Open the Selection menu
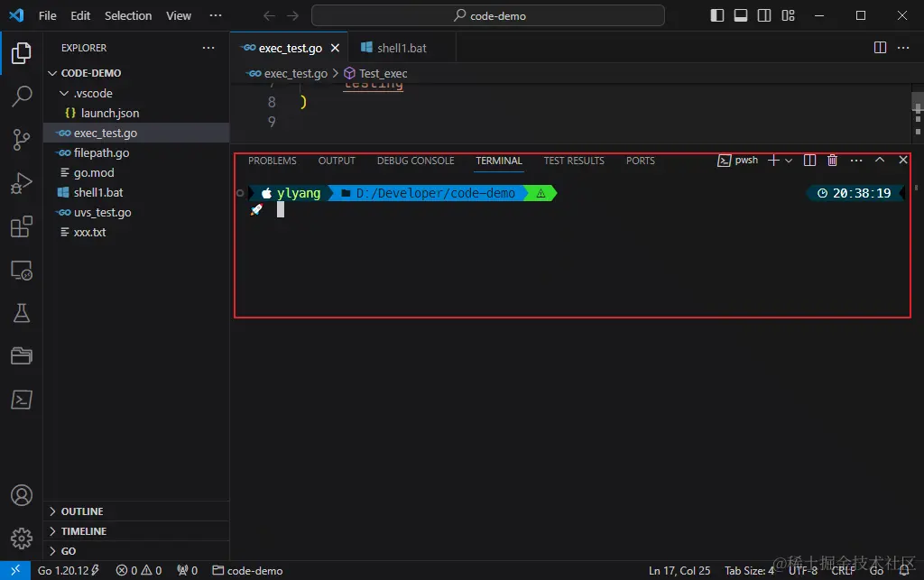Image resolution: width=924 pixels, height=580 pixels. click(128, 16)
